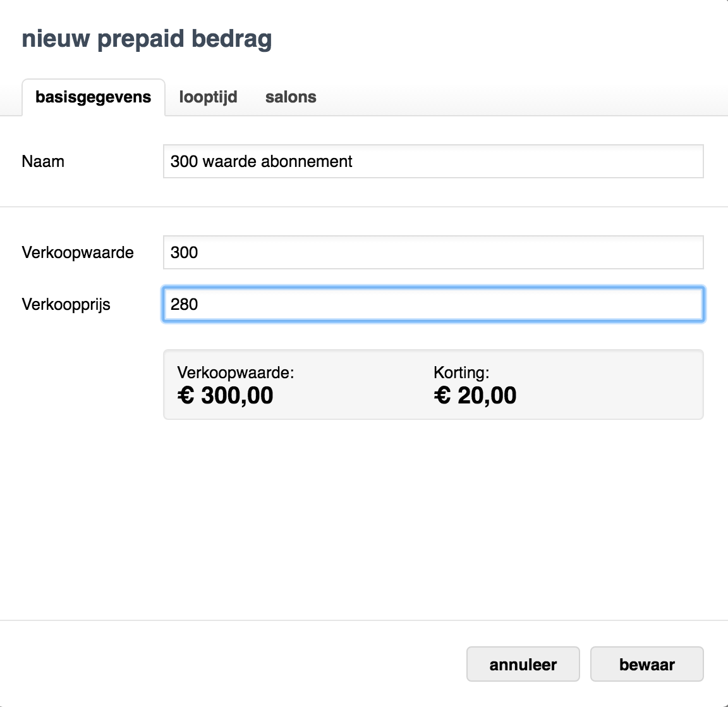The height and width of the screenshot is (707, 728).
Task: Click the 'nieuw prepaid bedrag' dialog title
Action: tap(147, 39)
